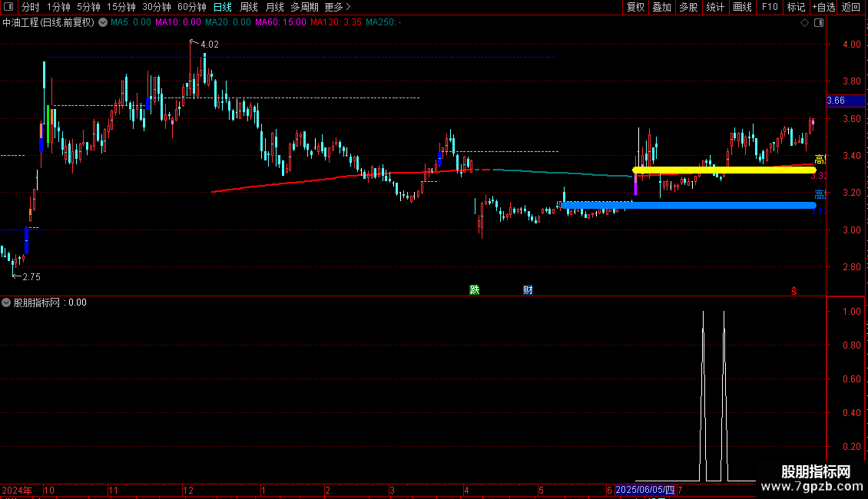Click the 2024年 year label on timeline
Screen dimensions: 868x499
(17, 490)
